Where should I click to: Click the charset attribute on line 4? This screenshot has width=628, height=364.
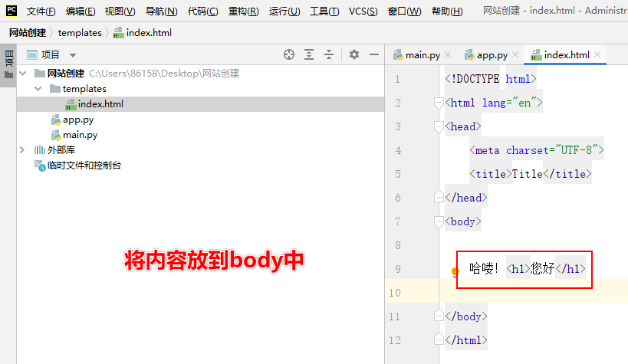pyautogui.click(x=527, y=150)
